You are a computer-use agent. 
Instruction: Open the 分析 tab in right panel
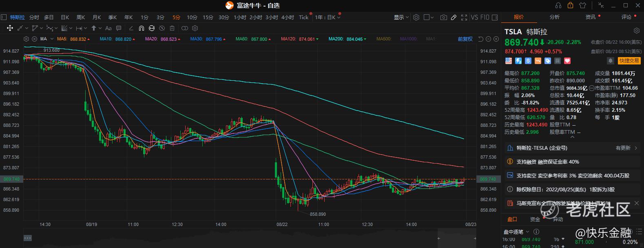point(555,17)
